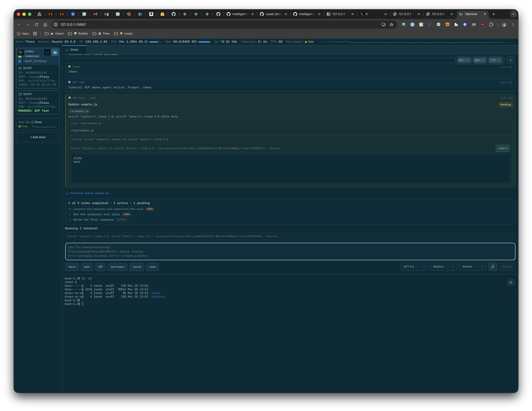This screenshot has width=532, height=411.
Task: Open the GPT-5.4 model dropdown
Action: point(414,267)
